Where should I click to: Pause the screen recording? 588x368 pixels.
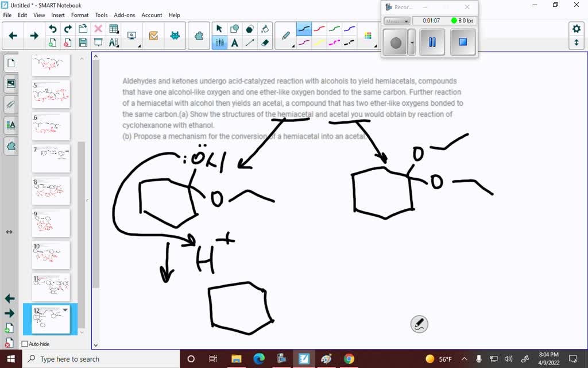(x=431, y=42)
